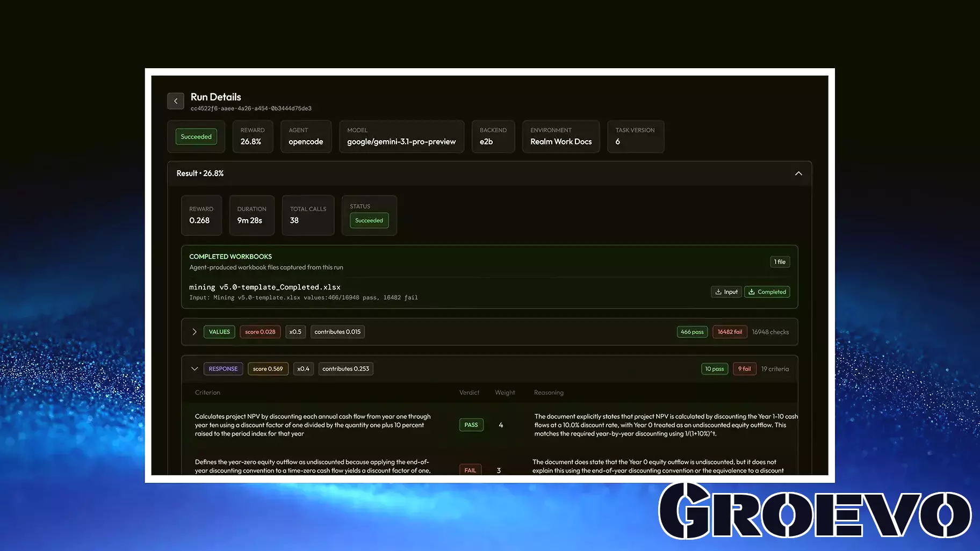Click the RESPONSE tag label
The width and height of the screenshot is (980, 551).
(223, 369)
